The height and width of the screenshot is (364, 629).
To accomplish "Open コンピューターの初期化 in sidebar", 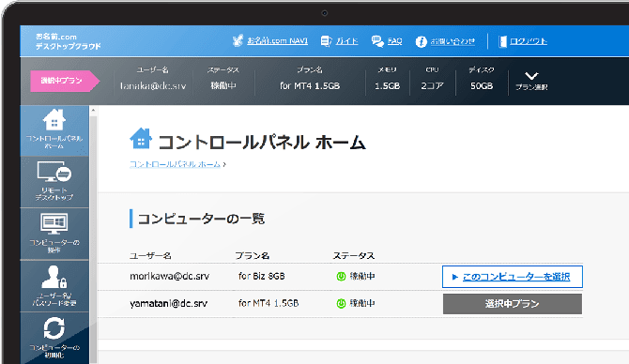I will point(54,338).
